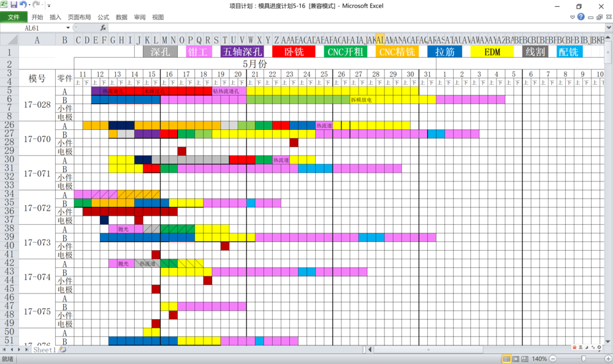Click the green CNC开粗 legend swatch
Screen dimensions: 613x364
coord(346,51)
